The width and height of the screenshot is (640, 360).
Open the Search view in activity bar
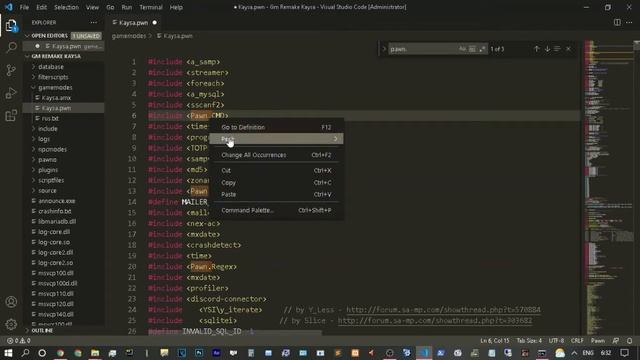click(x=11, y=47)
